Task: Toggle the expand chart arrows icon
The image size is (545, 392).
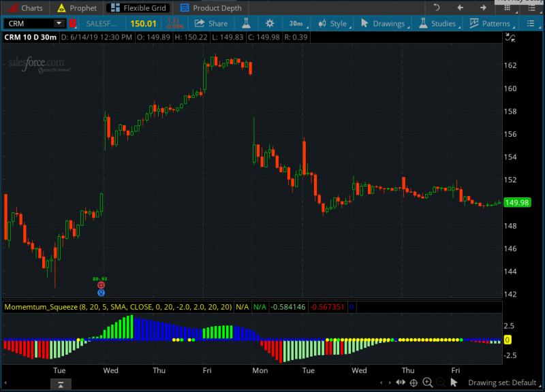Action: point(510,38)
